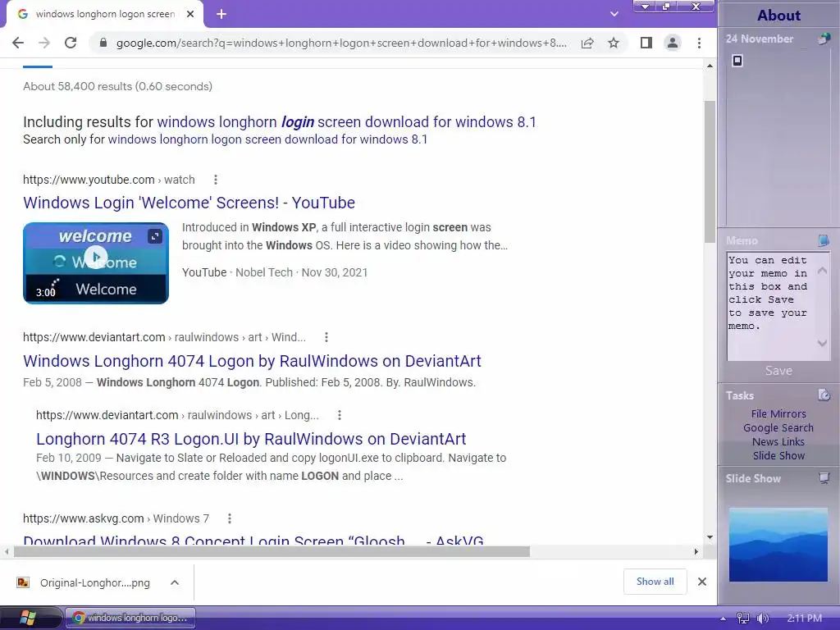This screenshot has width=840, height=630.
Task: Bookmark this tab with the star icon
Action: coord(614,43)
